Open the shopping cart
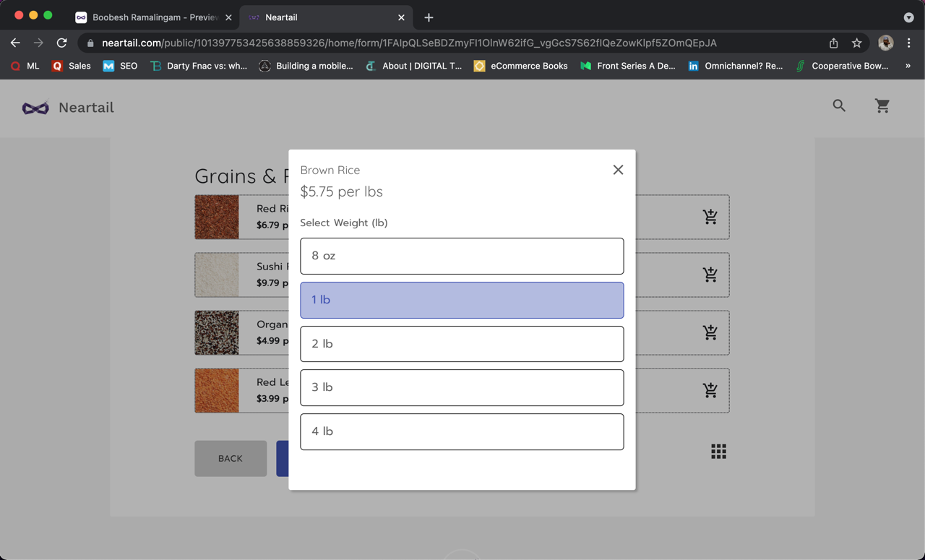 [x=882, y=105]
